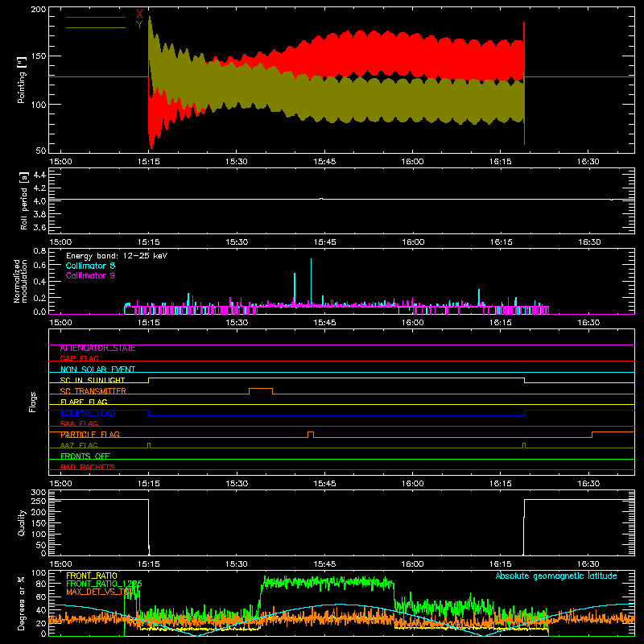Screen dimensions: 644x644
Task: Click the 'Roll period [s]' axis label
Action: [23, 200]
